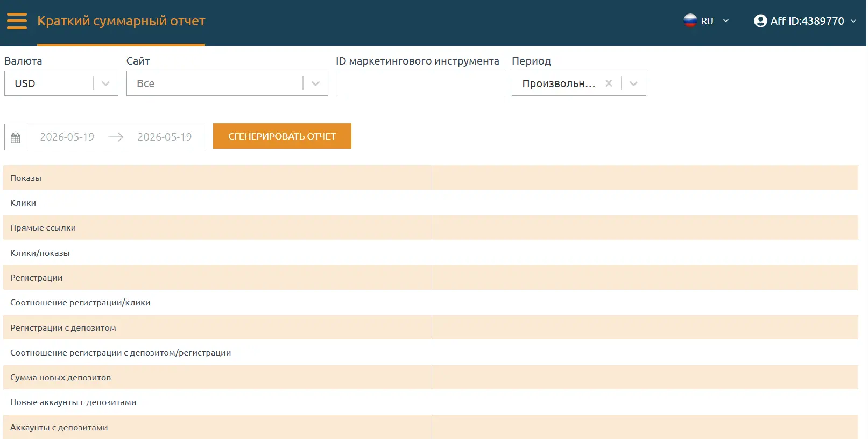Set the end date 2026-05-19 field

(x=164, y=137)
